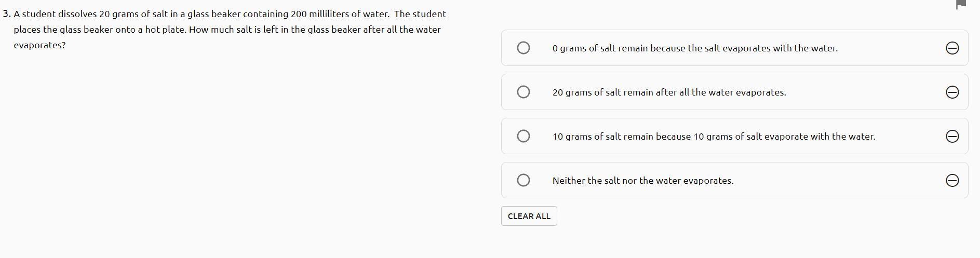Select radio button for '0 grams of salt remain'

pos(523,48)
